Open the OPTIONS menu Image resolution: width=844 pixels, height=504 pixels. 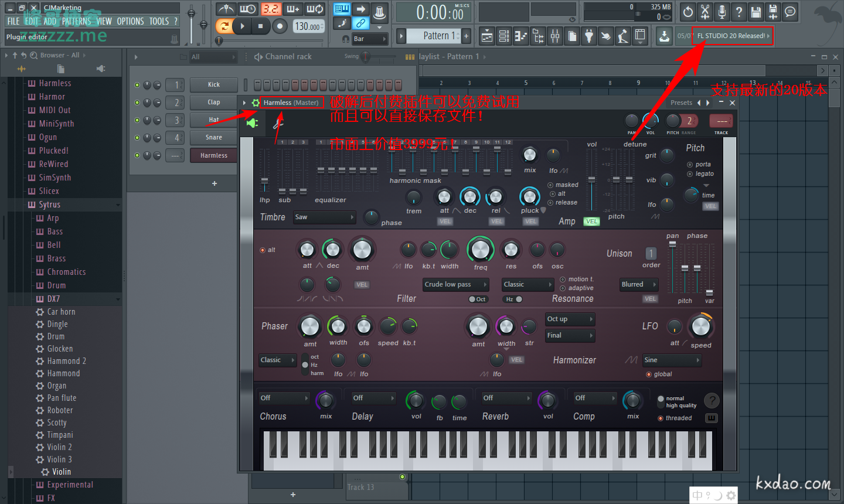tap(130, 21)
